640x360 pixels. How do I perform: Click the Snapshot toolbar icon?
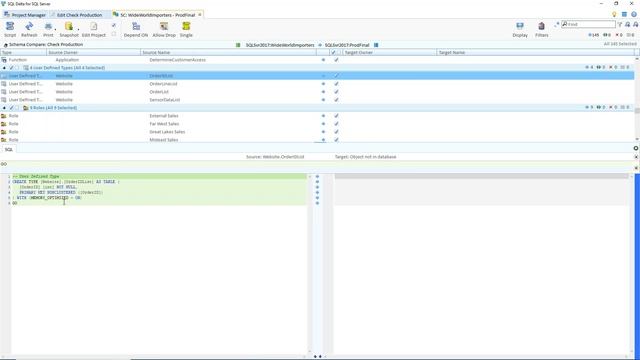pos(69,29)
